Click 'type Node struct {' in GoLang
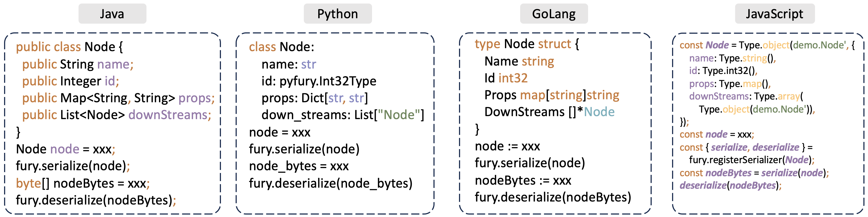868x217 pixels. (527, 44)
